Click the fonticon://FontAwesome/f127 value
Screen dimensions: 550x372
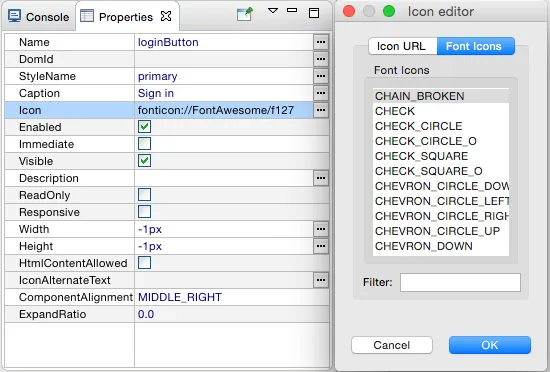coord(216,110)
